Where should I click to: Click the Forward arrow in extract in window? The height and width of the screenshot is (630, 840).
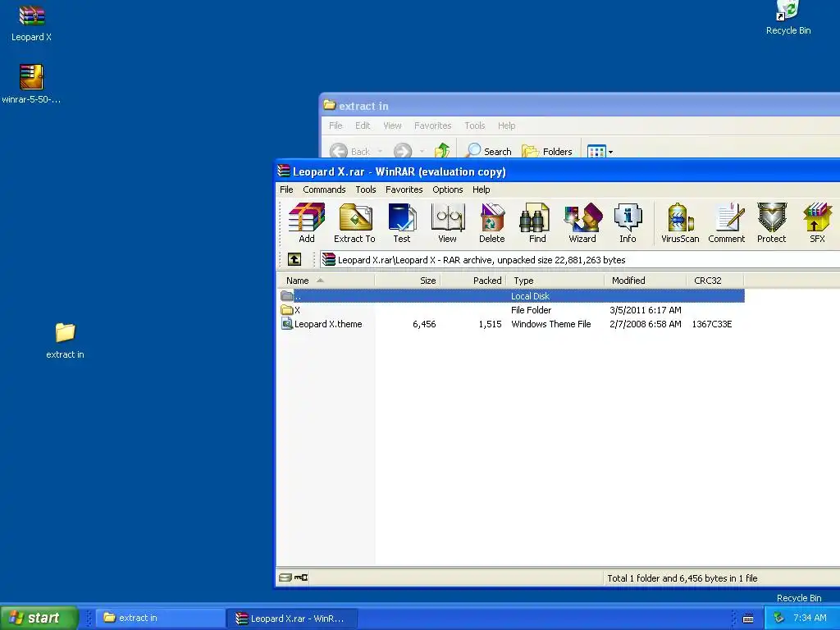(x=403, y=151)
